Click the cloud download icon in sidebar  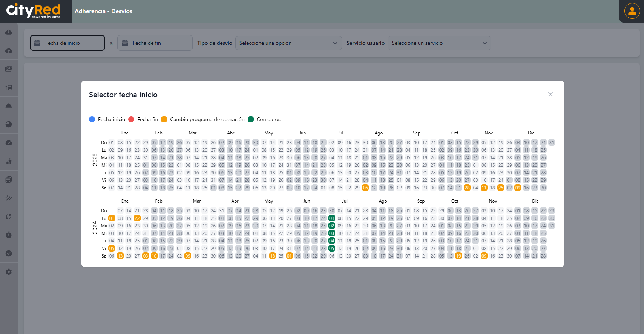point(9,32)
